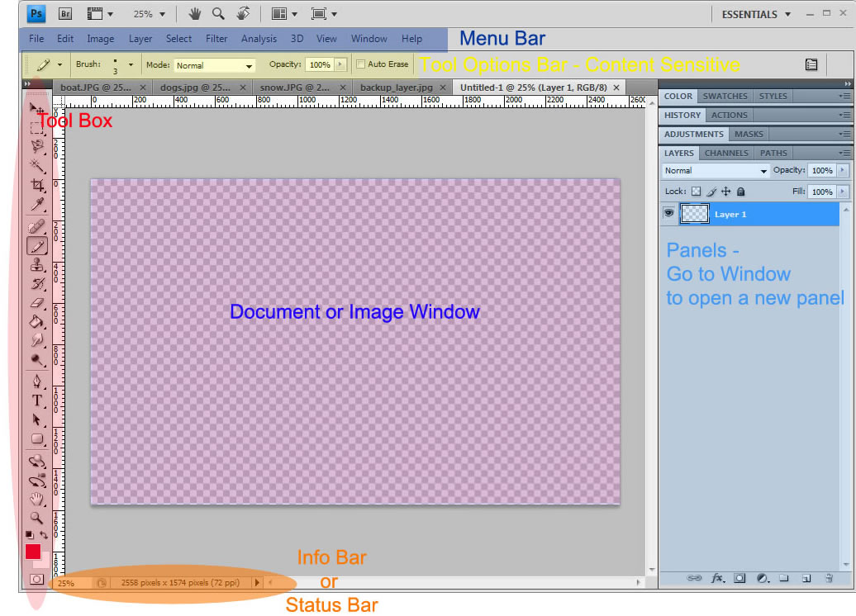The height and width of the screenshot is (616, 856).
Task: Open the tool preset picker arrow
Action: pyautogui.click(x=59, y=64)
